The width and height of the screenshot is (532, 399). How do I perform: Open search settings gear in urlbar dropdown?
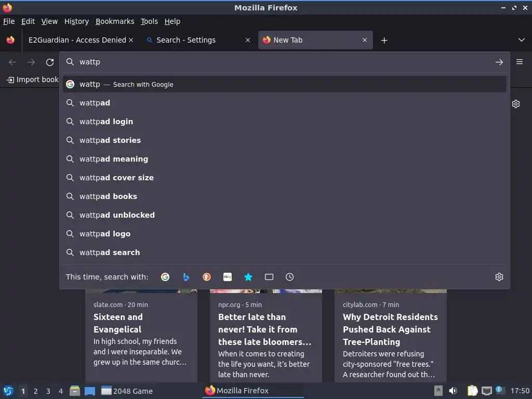coord(499,277)
